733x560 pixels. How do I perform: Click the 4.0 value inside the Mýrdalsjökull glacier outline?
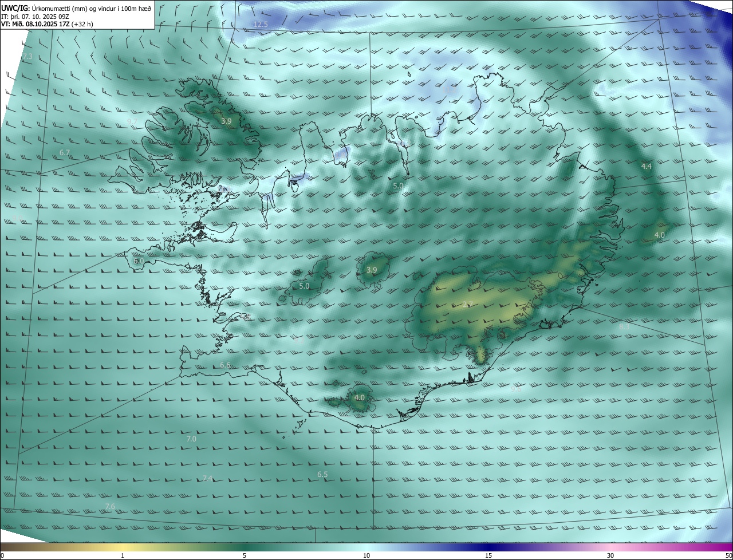(360, 397)
